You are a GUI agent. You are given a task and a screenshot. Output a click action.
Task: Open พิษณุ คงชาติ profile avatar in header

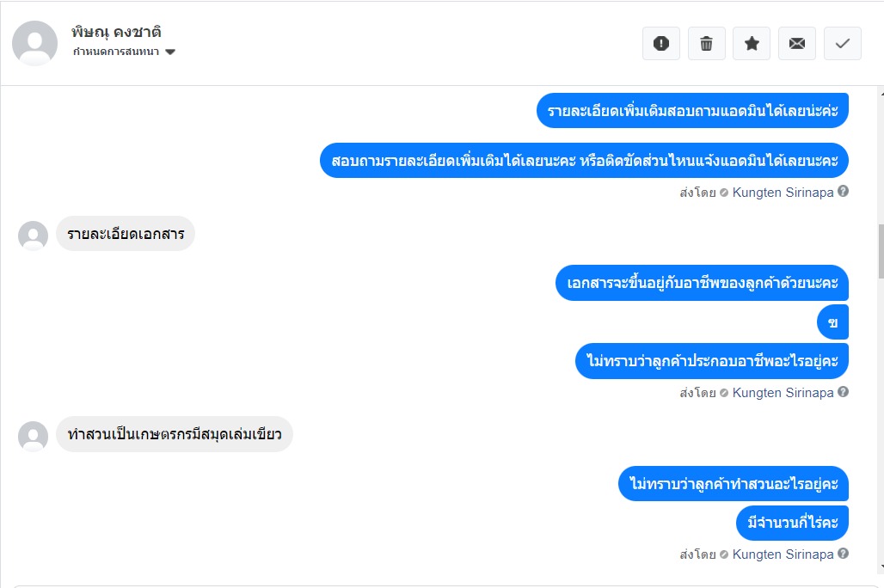pos(35,43)
